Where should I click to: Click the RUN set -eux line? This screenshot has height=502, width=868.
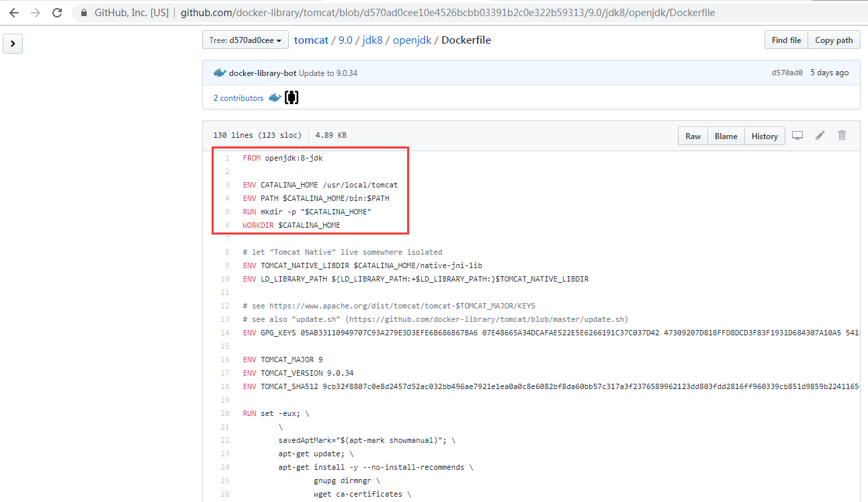[276, 413]
